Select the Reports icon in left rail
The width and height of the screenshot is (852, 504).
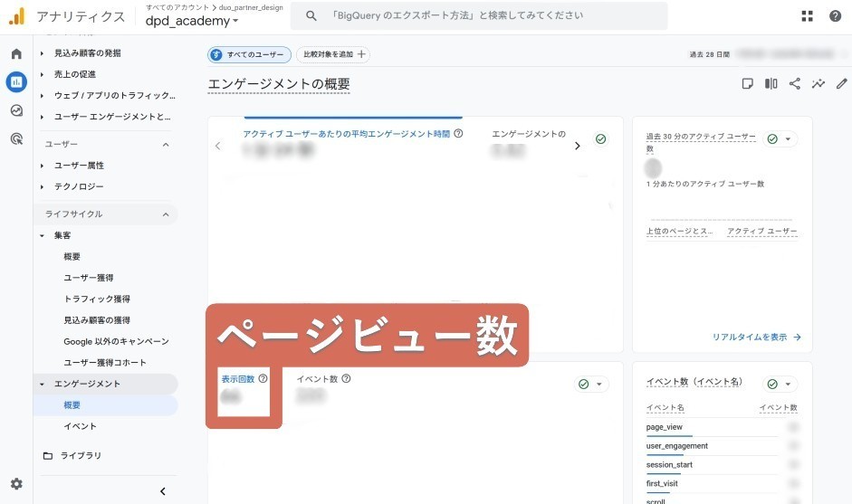16,82
